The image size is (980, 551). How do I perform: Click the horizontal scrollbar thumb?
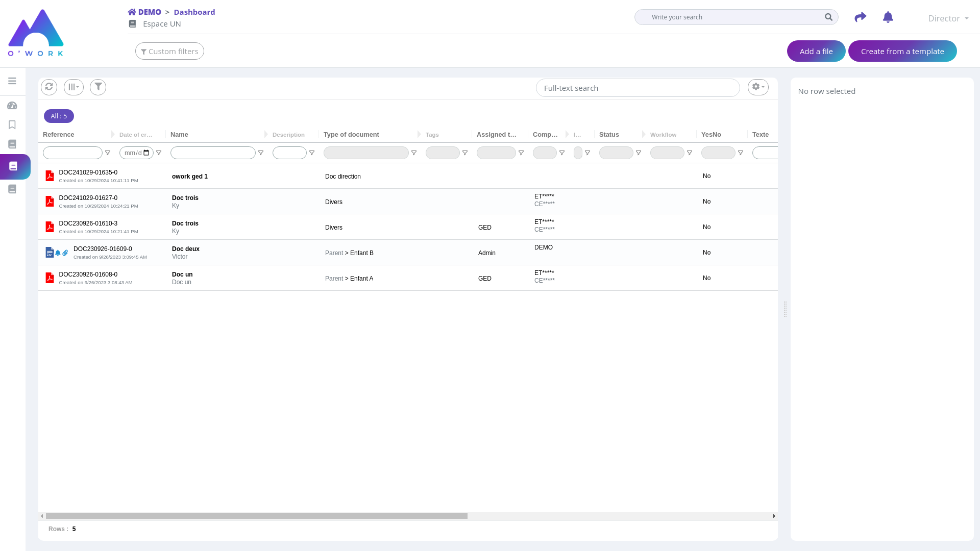[256, 516]
